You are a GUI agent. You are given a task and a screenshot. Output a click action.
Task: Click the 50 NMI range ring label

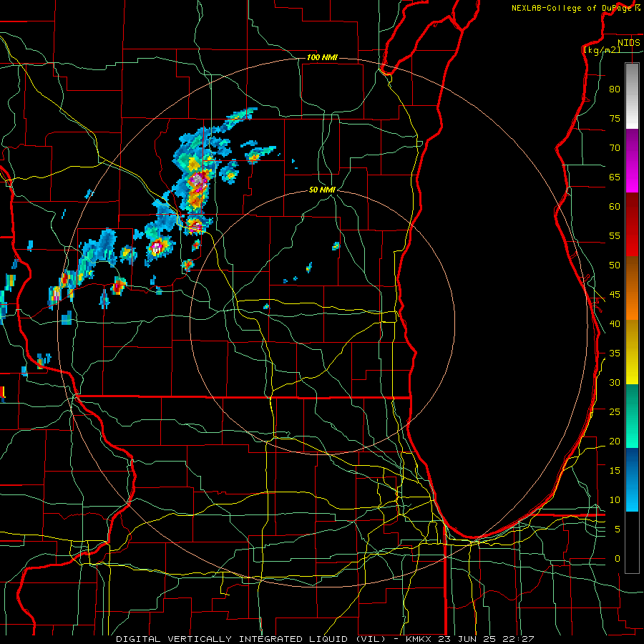coord(323,190)
